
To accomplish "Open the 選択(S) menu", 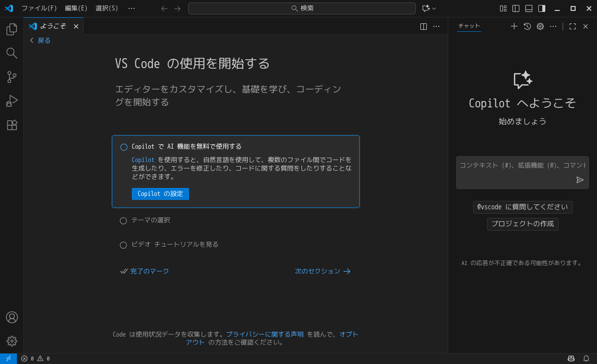I will (107, 8).
